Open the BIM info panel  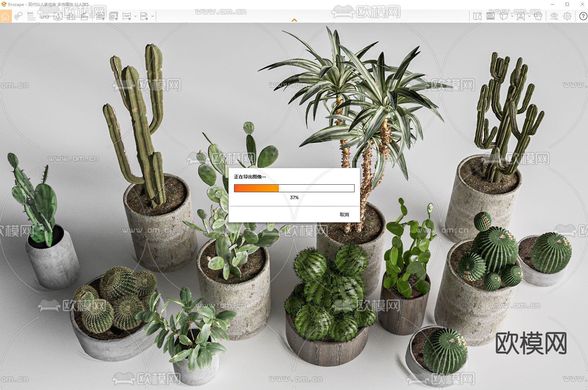click(x=31, y=16)
